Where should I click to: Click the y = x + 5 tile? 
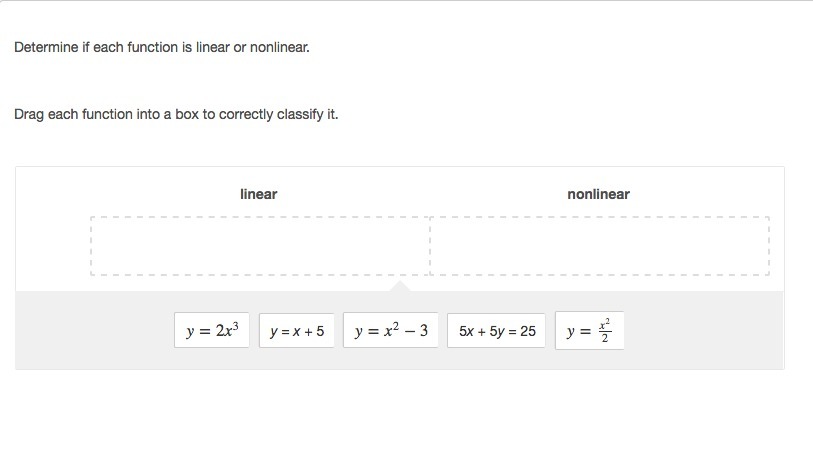click(x=297, y=331)
